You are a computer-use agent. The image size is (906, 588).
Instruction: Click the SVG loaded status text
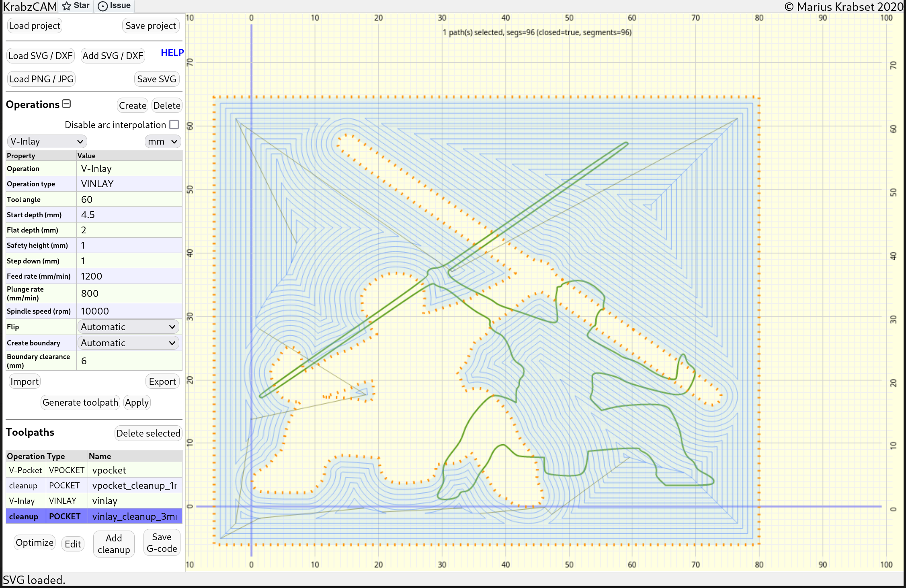coord(34,580)
